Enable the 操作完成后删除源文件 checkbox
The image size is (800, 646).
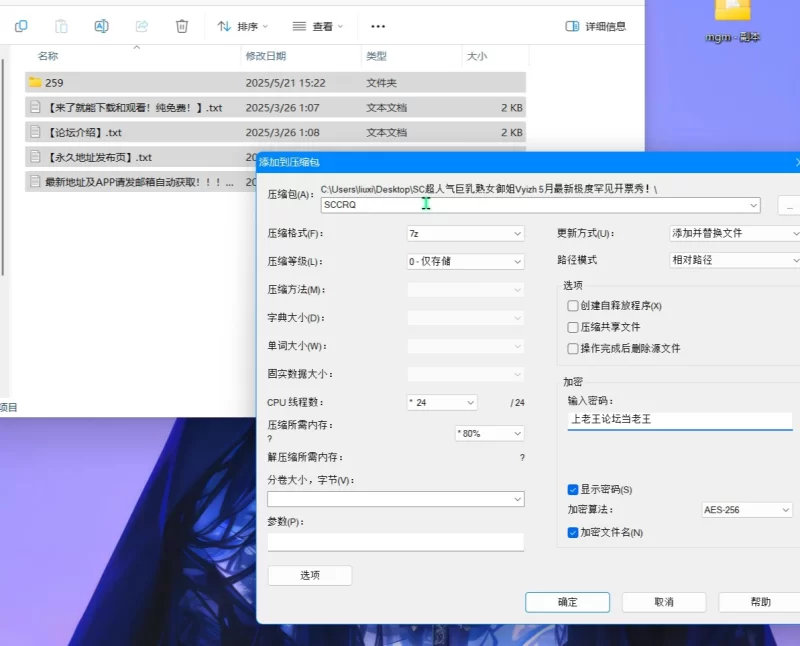[x=572, y=349]
